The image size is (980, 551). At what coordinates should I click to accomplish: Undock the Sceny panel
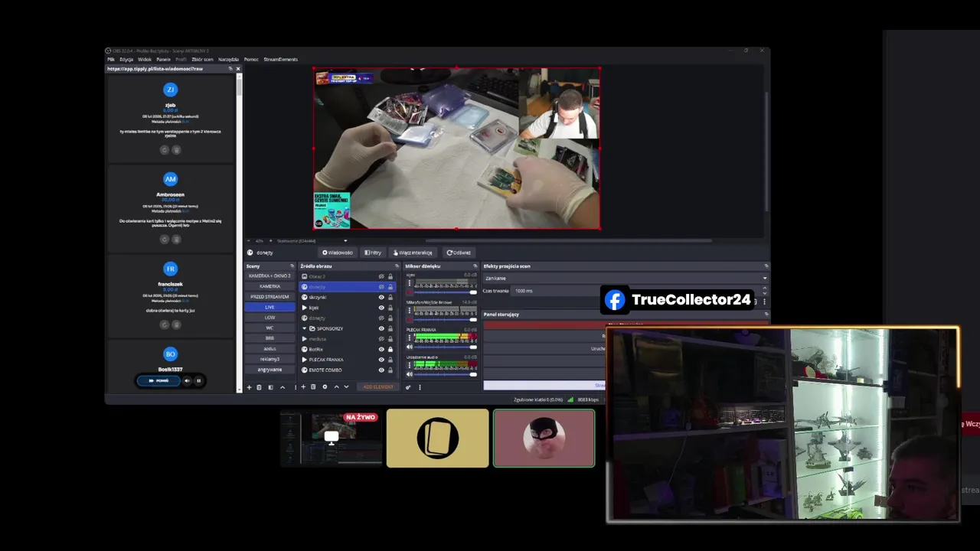(x=292, y=266)
